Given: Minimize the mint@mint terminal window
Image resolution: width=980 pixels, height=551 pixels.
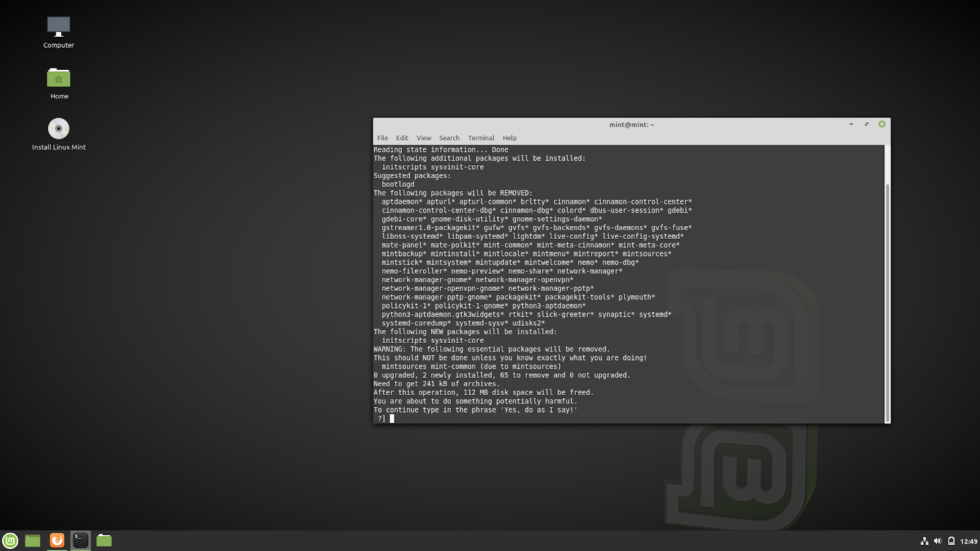Looking at the screenshot, I should point(851,124).
